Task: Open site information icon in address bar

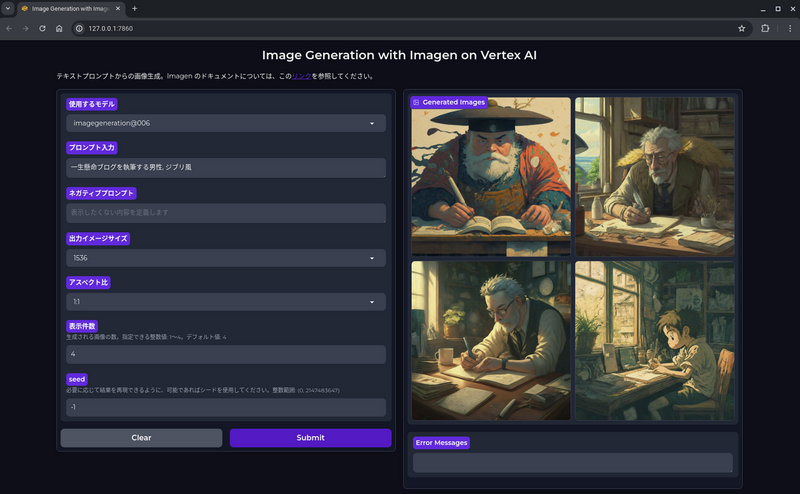Action: 79,29
